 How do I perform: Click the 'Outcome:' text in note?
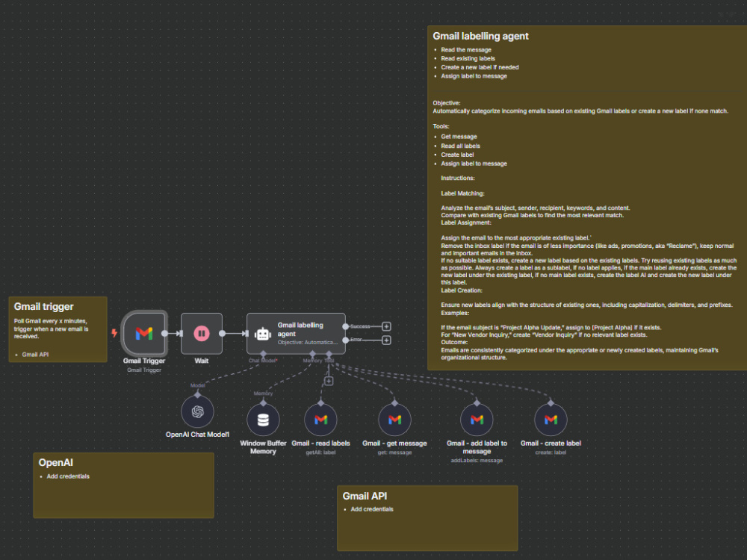click(454, 342)
